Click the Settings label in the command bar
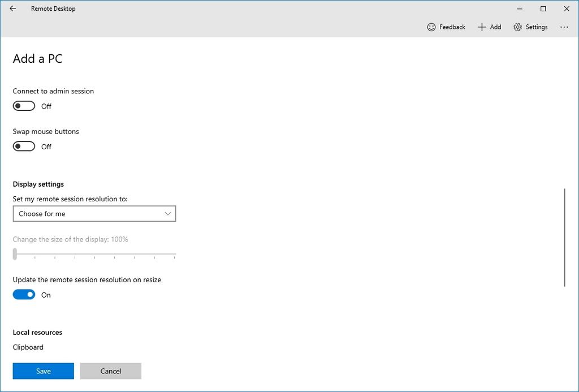The width and height of the screenshot is (579, 392). [x=536, y=27]
